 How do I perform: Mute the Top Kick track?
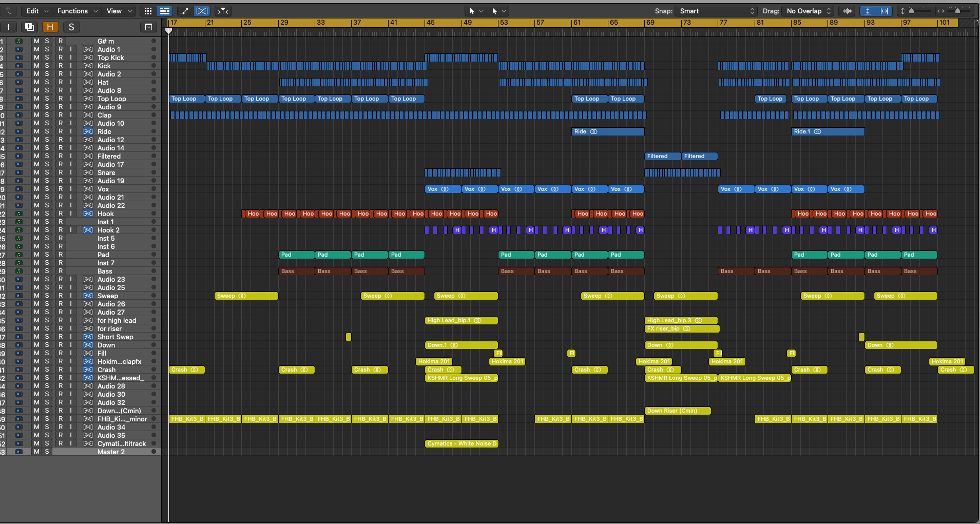click(x=36, y=57)
